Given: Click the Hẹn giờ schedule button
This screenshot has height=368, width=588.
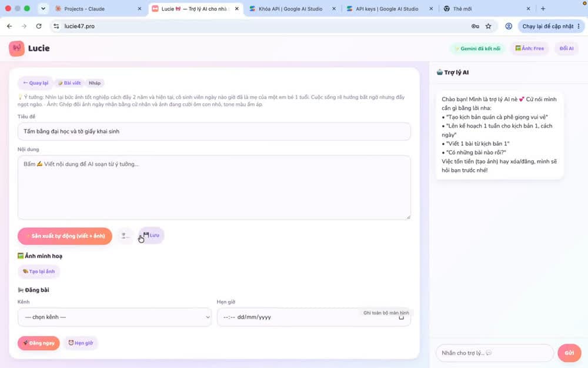Looking at the screenshot, I should 81,343.
